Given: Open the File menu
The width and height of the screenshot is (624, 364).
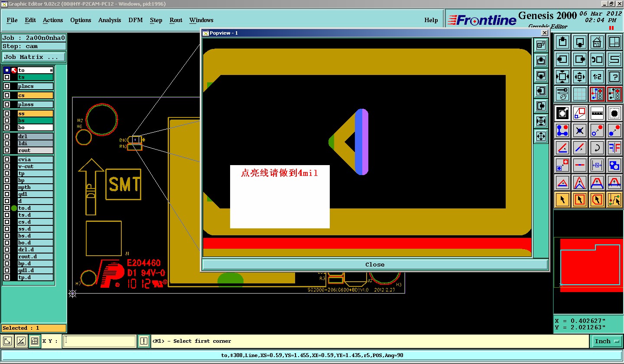Looking at the screenshot, I should [12, 20].
